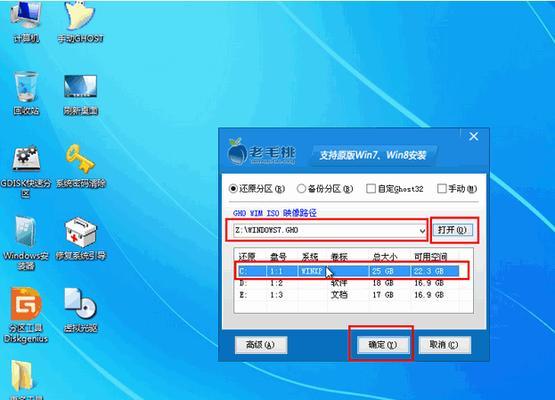
Task: Click inside the Z:\WINDOWS7.GHO path field
Action: tap(326, 231)
